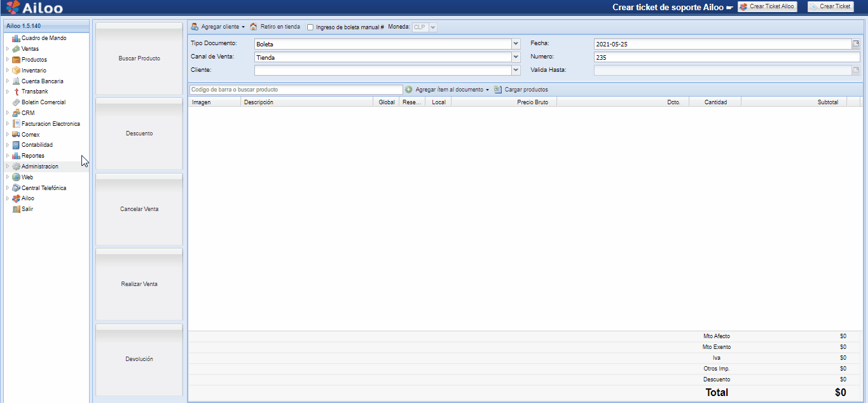Viewport: 868px width, 403px height.
Task: Expand the CRM tree node arrow
Action: [8, 113]
